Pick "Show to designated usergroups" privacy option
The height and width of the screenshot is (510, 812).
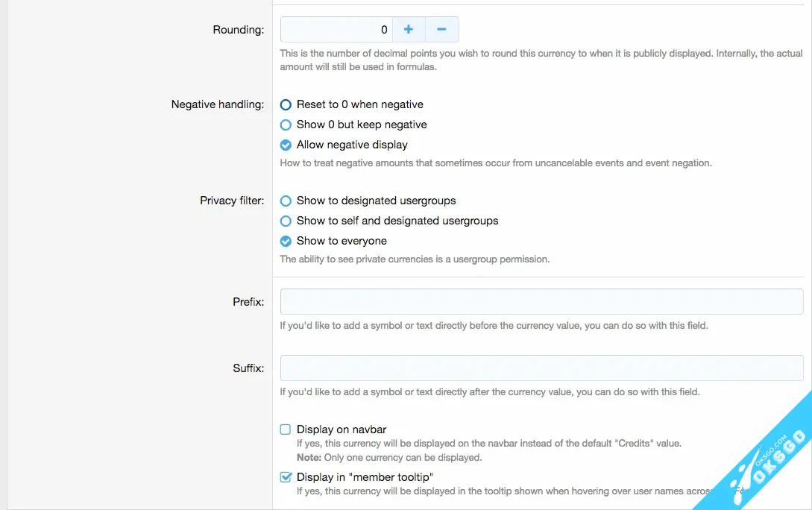click(286, 201)
